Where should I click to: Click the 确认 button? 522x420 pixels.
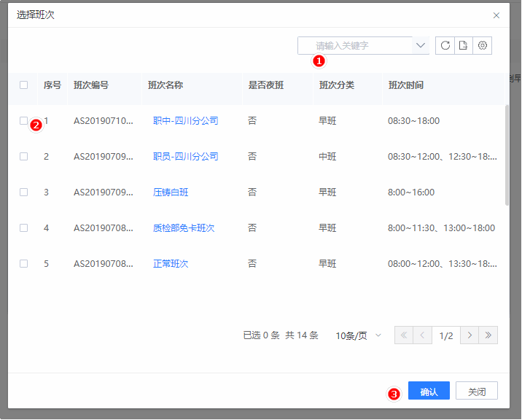429,392
